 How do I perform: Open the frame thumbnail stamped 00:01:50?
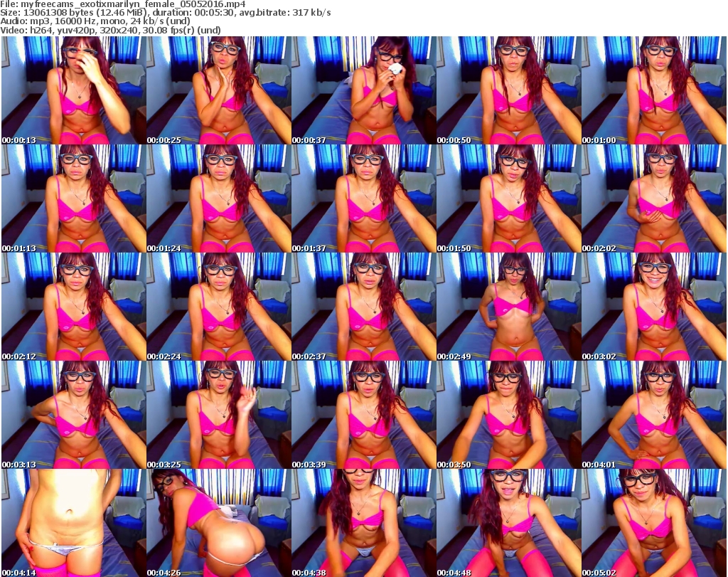pos(509,198)
